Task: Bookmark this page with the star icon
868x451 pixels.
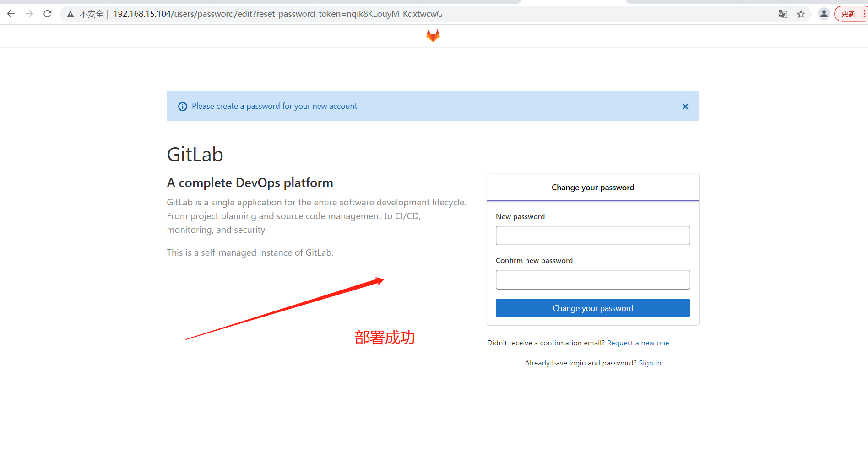Action: click(801, 14)
